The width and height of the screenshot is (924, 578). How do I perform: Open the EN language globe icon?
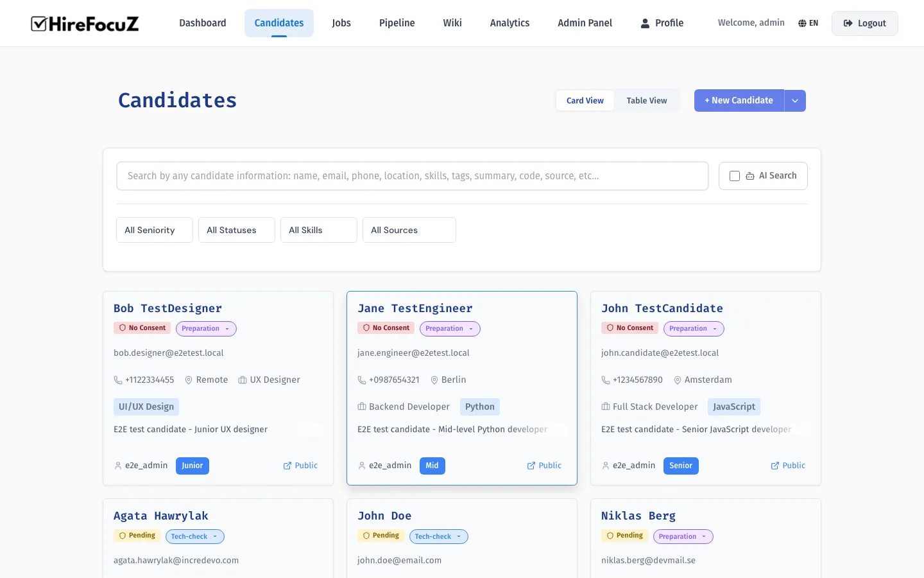(x=801, y=22)
